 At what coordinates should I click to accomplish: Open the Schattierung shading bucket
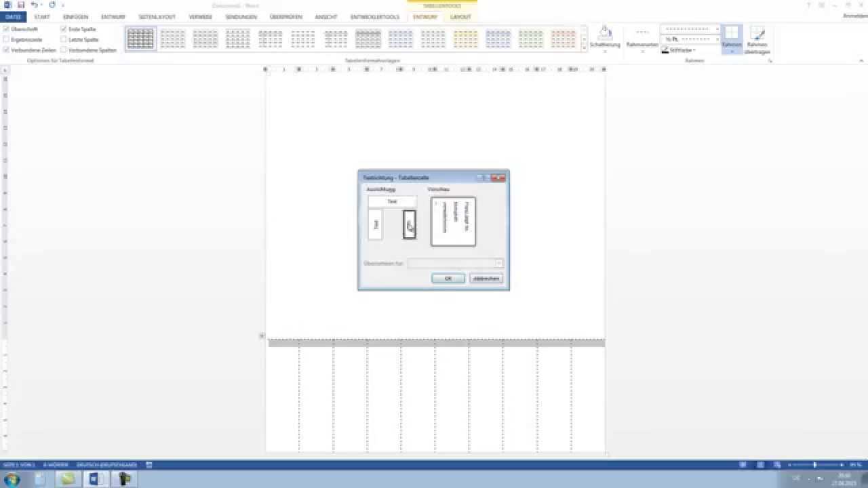coord(605,34)
